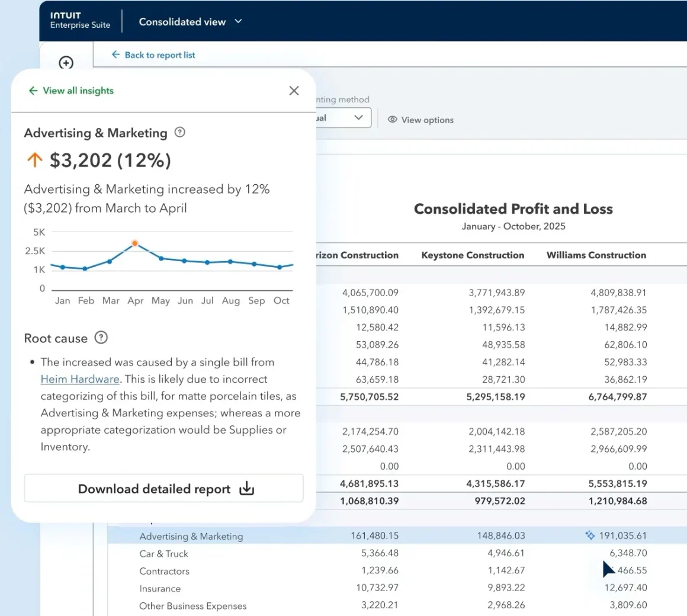Click the value 2,311,443.98
Image resolution: width=687 pixels, height=616 pixels.
[497, 449]
